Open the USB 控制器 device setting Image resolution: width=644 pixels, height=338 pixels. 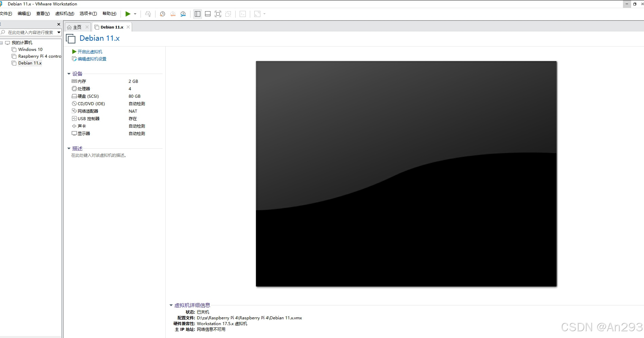[x=89, y=119]
